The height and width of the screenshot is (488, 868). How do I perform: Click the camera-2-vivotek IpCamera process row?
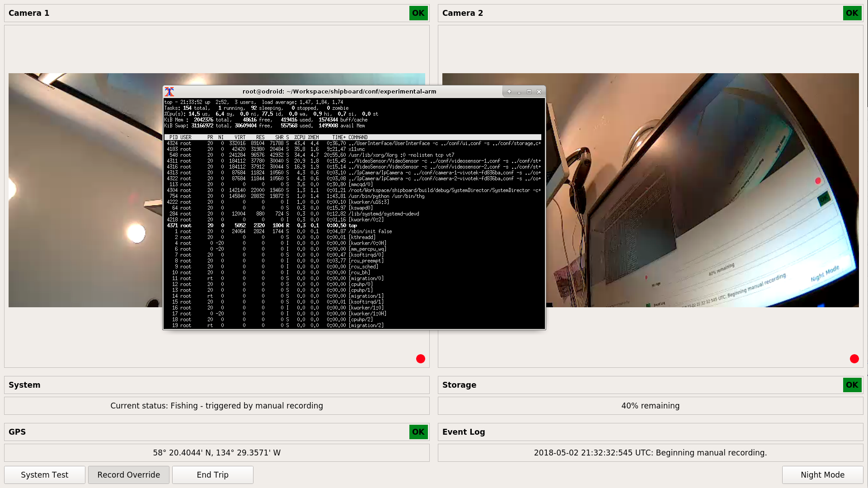pyautogui.click(x=353, y=178)
